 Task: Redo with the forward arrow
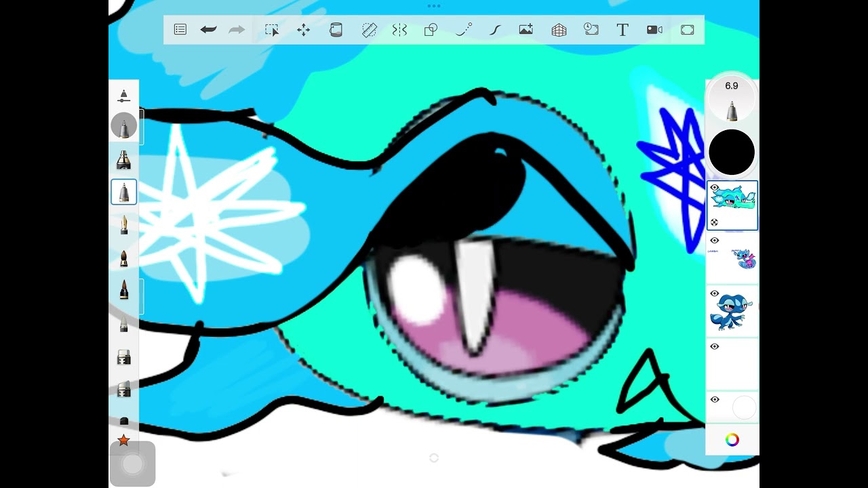tap(237, 30)
